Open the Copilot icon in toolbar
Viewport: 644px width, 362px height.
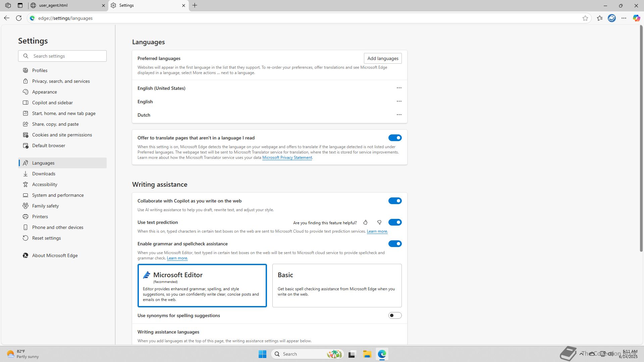[636, 18]
